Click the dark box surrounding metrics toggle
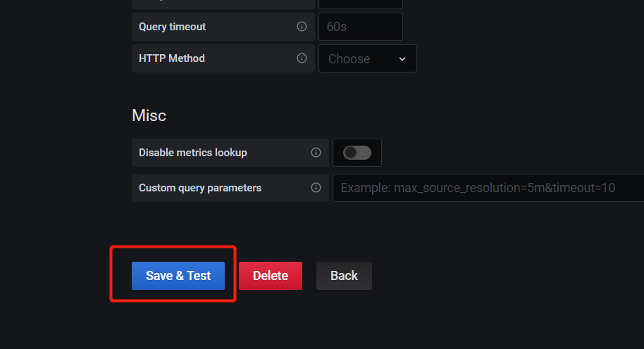This screenshot has height=349, width=644. pos(357,153)
